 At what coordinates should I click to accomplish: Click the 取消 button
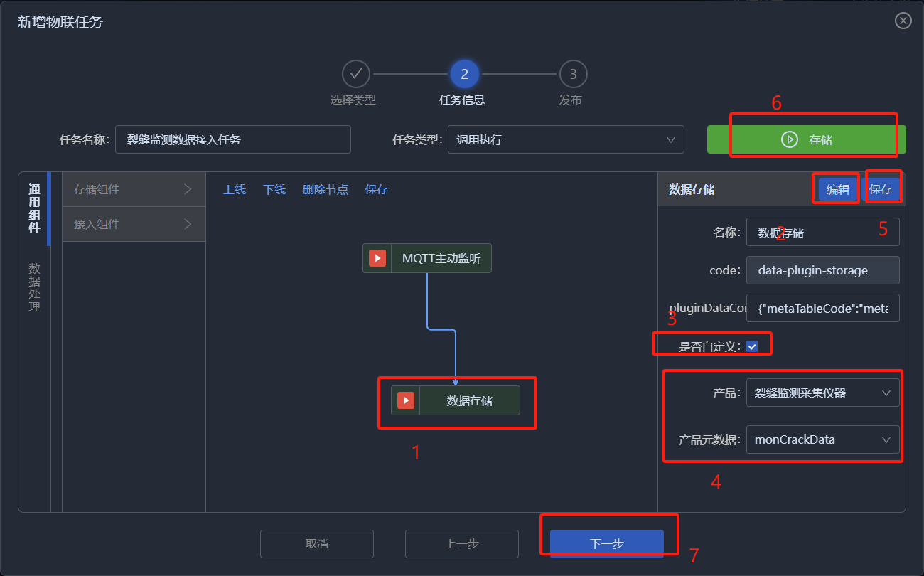pyautogui.click(x=317, y=543)
